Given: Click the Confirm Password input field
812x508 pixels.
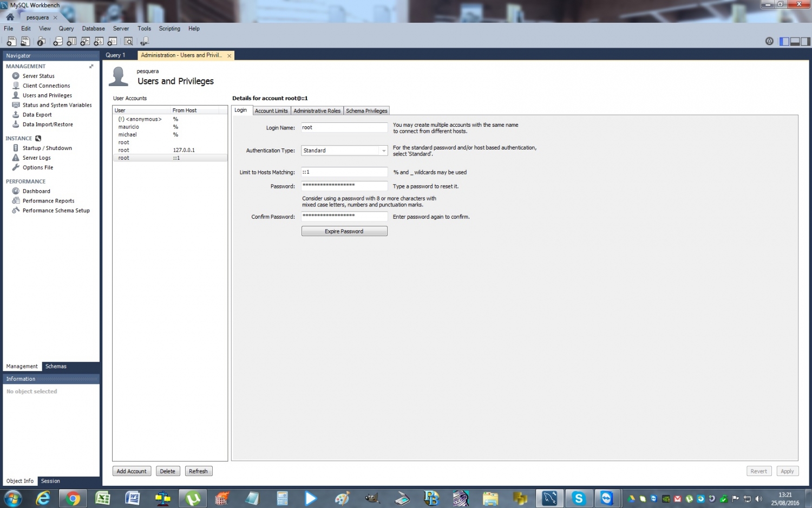Looking at the screenshot, I should click(344, 216).
